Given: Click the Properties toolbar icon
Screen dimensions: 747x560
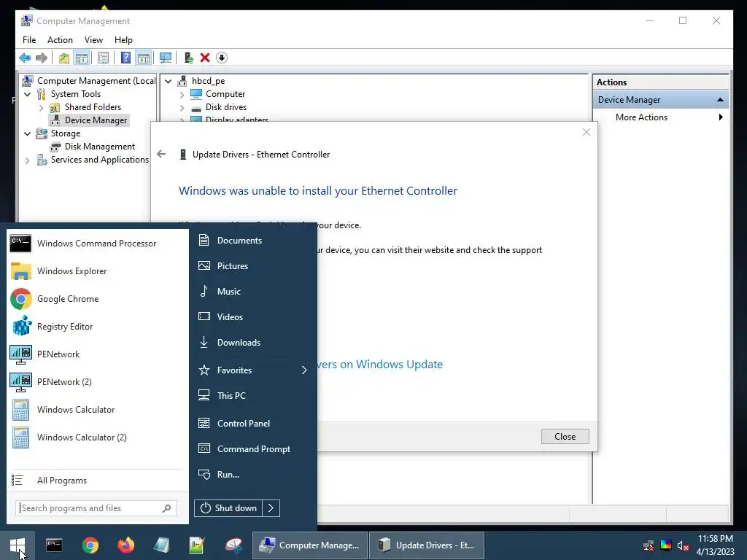Looking at the screenshot, I should click(x=103, y=58).
